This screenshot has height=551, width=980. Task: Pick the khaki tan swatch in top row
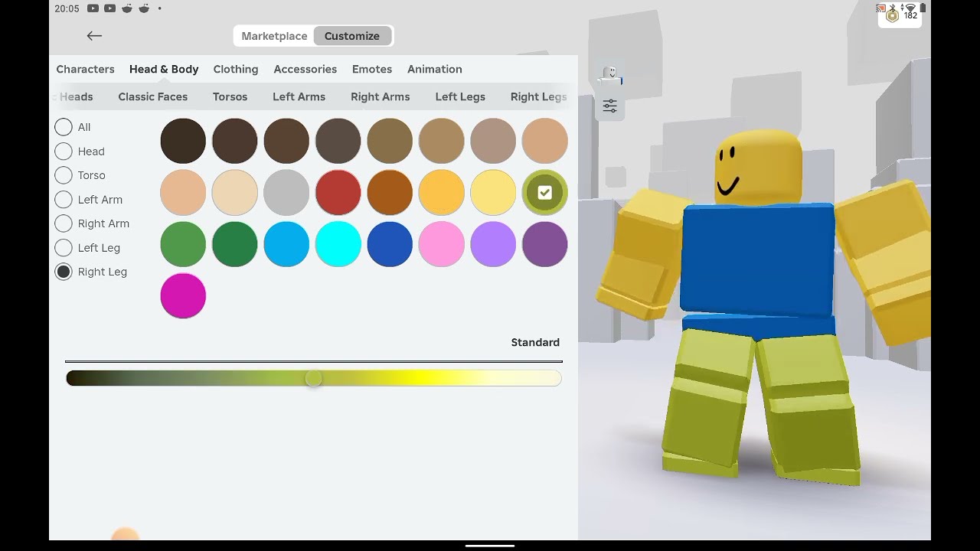click(442, 141)
